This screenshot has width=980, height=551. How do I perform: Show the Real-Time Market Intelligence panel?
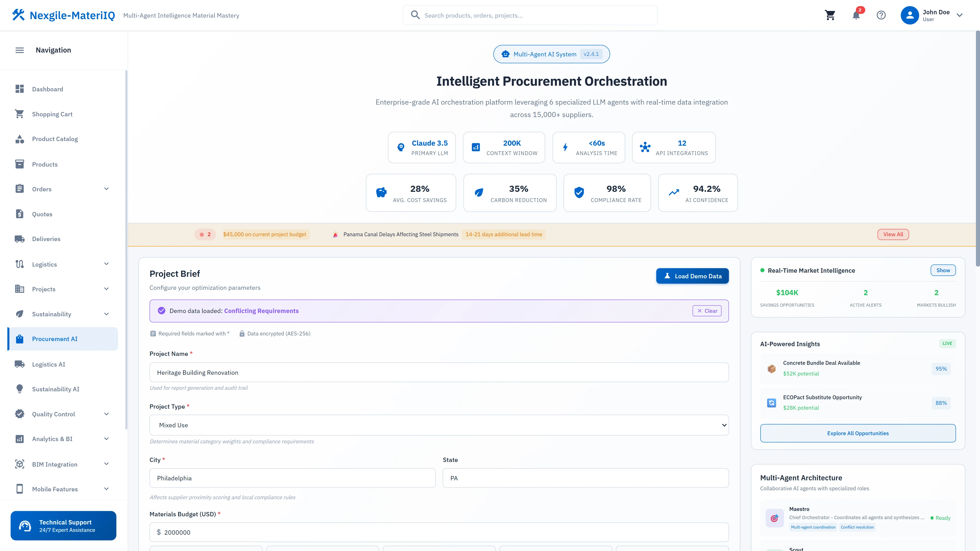(x=943, y=270)
